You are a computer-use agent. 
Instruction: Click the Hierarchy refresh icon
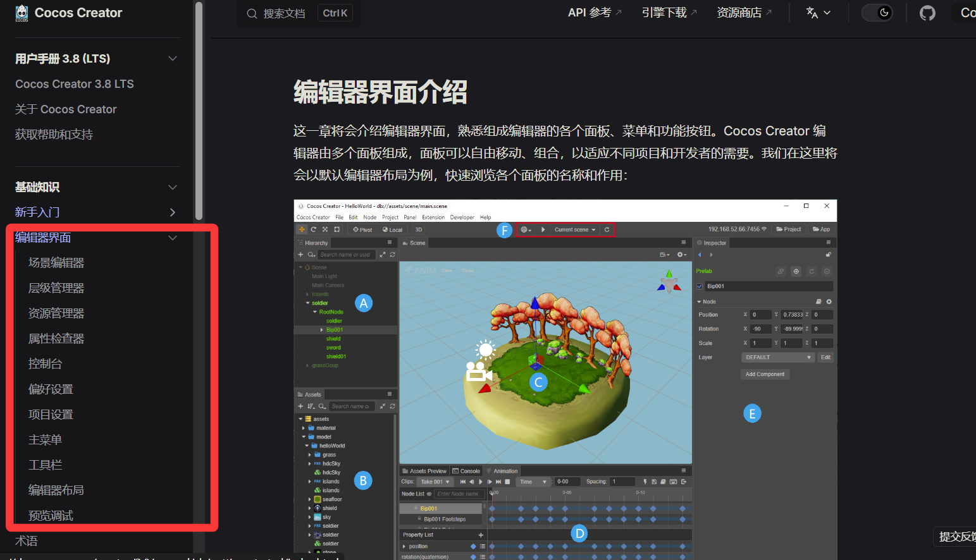[x=392, y=254]
